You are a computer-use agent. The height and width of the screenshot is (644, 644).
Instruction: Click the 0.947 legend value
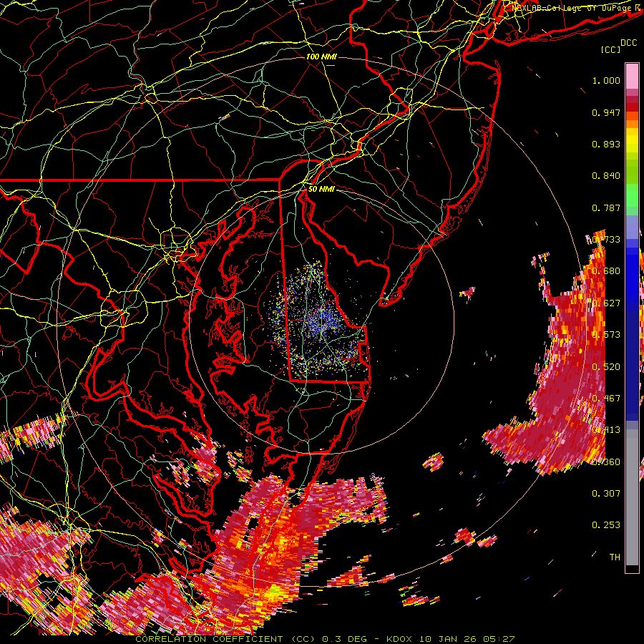(606, 112)
